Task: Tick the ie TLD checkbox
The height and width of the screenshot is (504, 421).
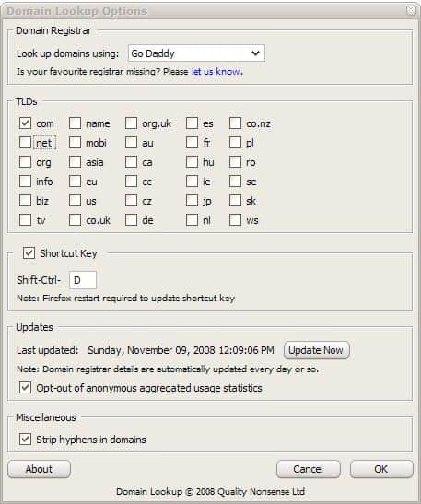Action: click(x=192, y=182)
